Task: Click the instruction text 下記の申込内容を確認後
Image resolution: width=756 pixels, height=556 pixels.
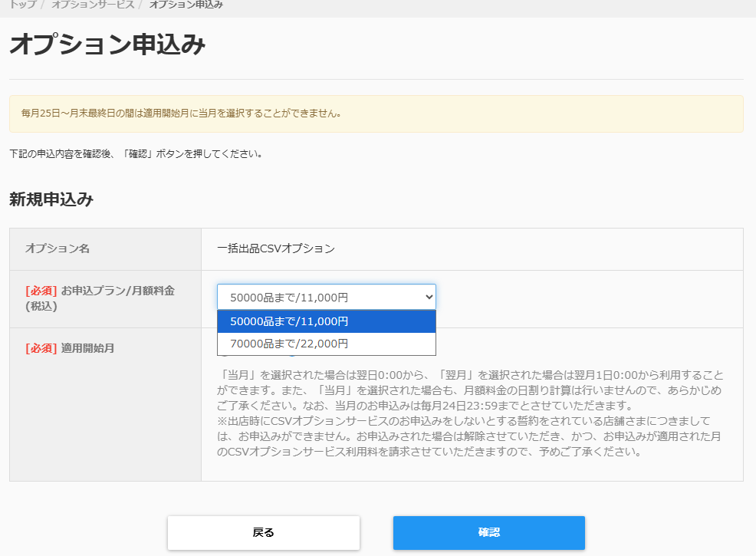Action: coord(136,154)
